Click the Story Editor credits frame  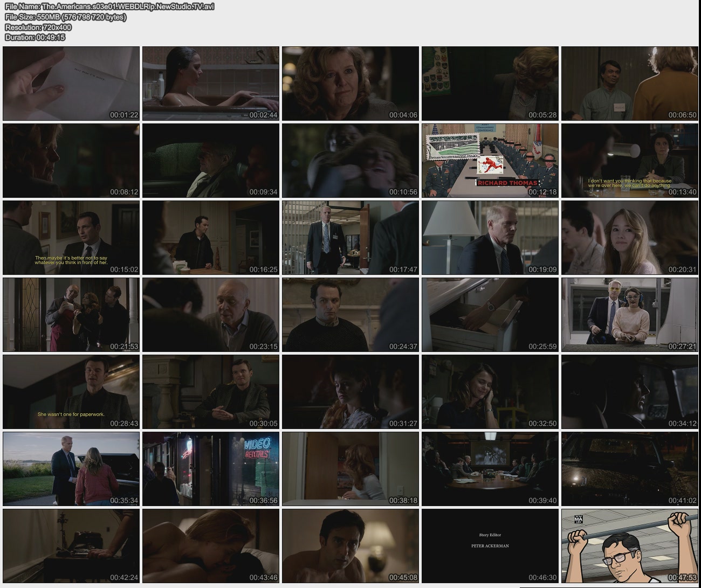490,546
